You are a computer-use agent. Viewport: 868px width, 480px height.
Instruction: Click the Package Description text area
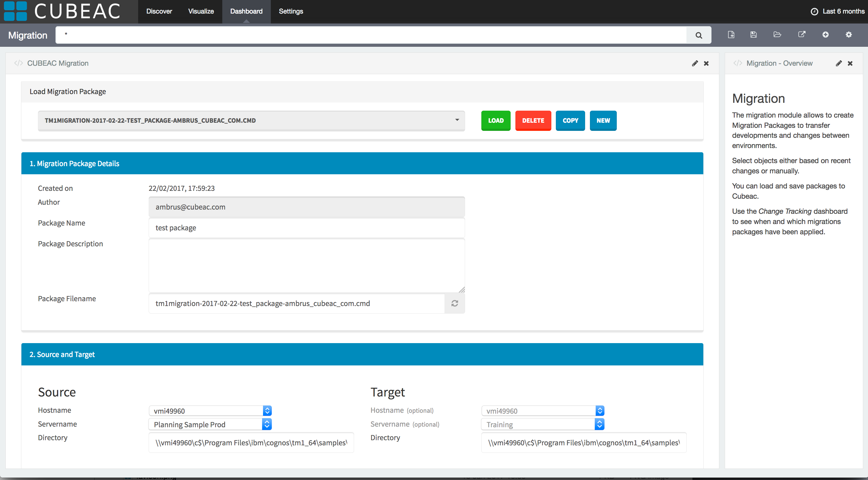307,265
